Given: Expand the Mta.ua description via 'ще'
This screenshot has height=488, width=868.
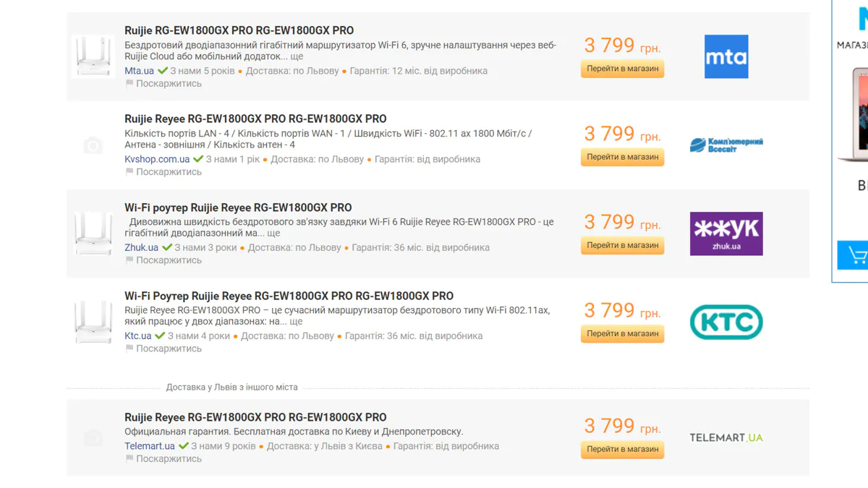Looking at the screenshot, I should coord(297,56).
